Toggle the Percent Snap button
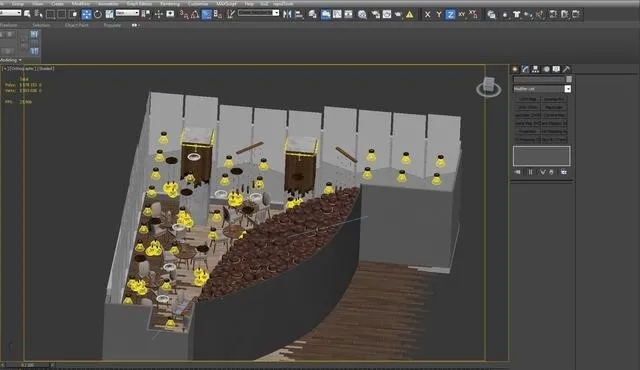This screenshot has width=640, height=370. [207, 14]
